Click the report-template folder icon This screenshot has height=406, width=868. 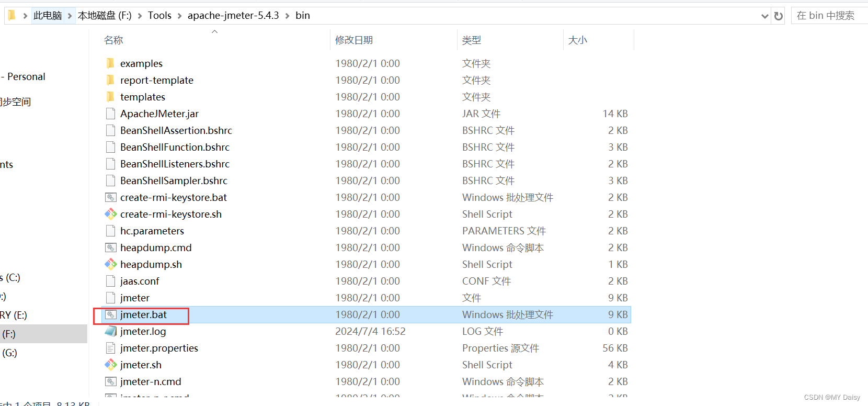click(110, 80)
